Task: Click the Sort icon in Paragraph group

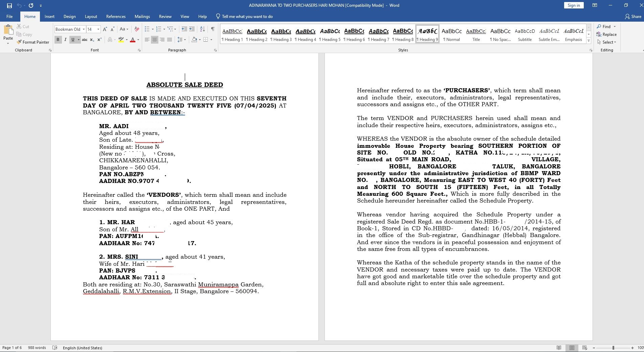Action: (202, 29)
